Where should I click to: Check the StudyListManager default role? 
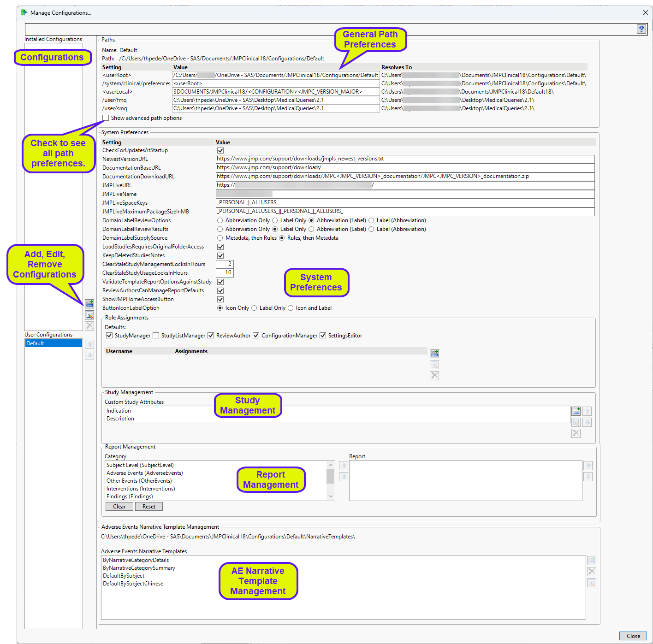(156, 336)
